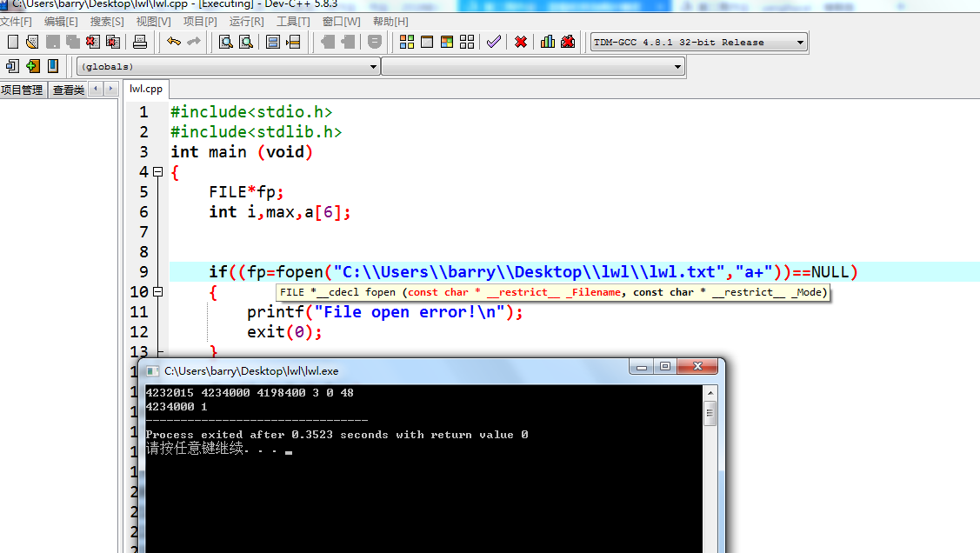The width and height of the screenshot is (980, 553).
Task: Click the Compile and Run colored icon
Action: (x=447, y=42)
